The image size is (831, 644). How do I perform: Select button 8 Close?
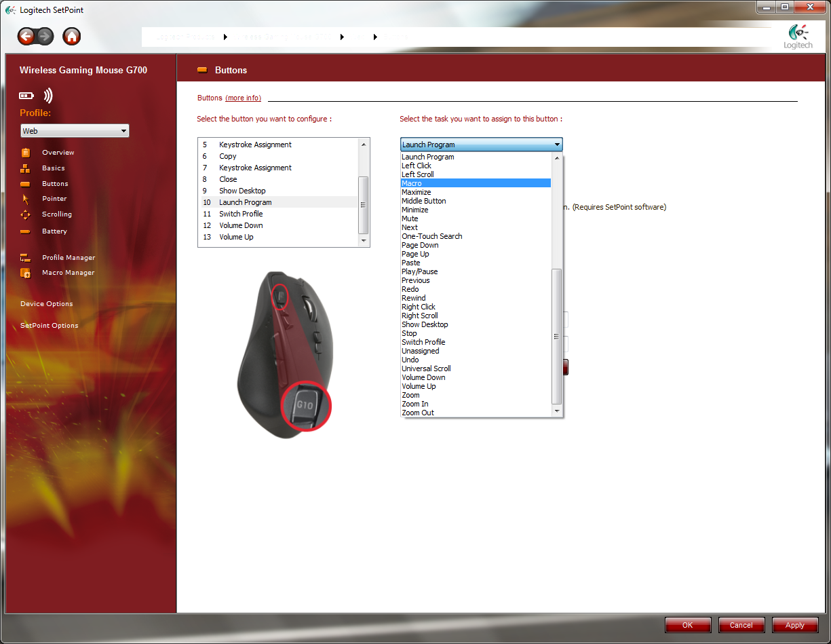tap(278, 179)
